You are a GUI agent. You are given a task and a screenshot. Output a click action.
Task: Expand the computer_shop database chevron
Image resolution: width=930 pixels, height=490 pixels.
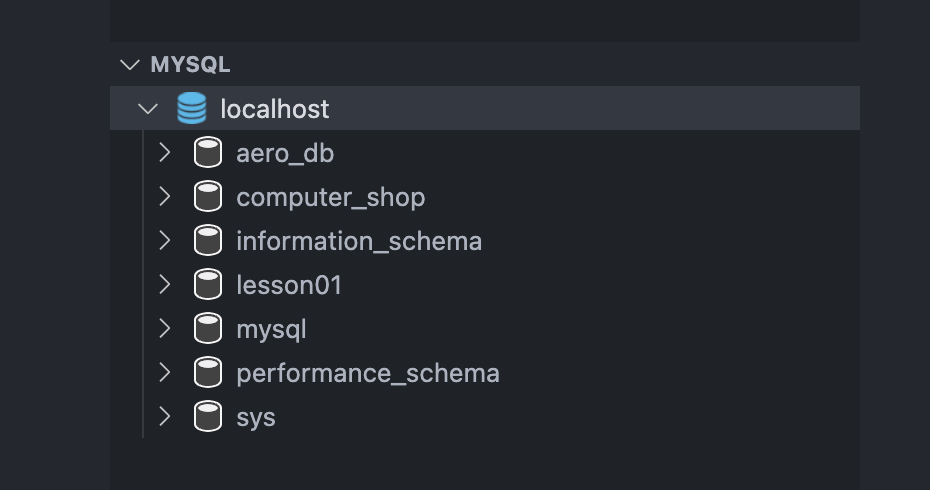165,197
